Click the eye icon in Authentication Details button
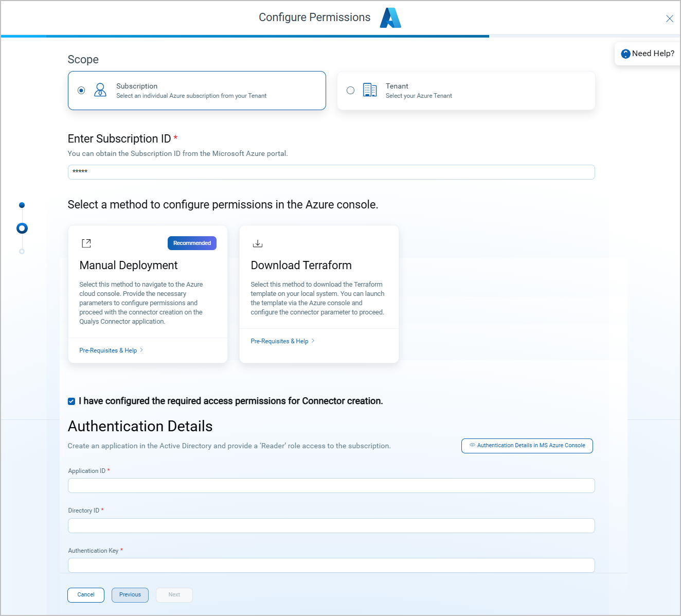This screenshot has width=681, height=616. (472, 445)
